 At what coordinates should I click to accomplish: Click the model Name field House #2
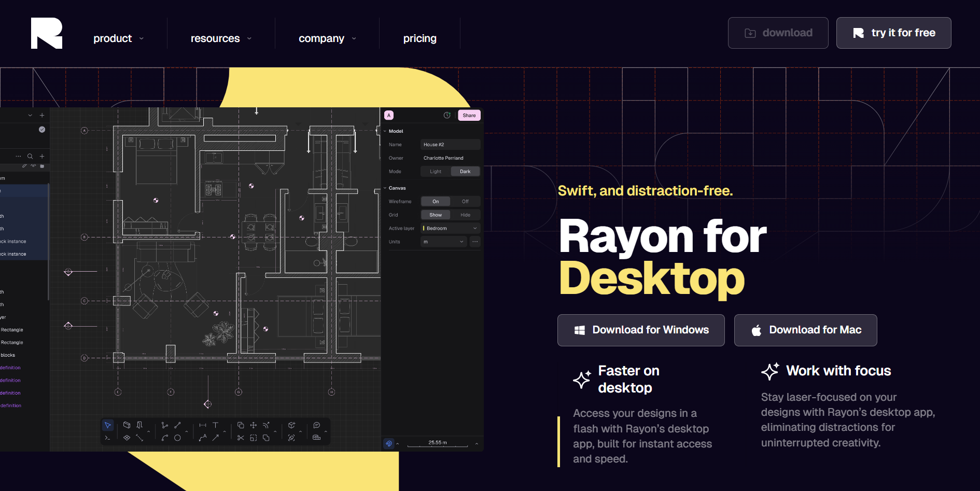point(451,145)
